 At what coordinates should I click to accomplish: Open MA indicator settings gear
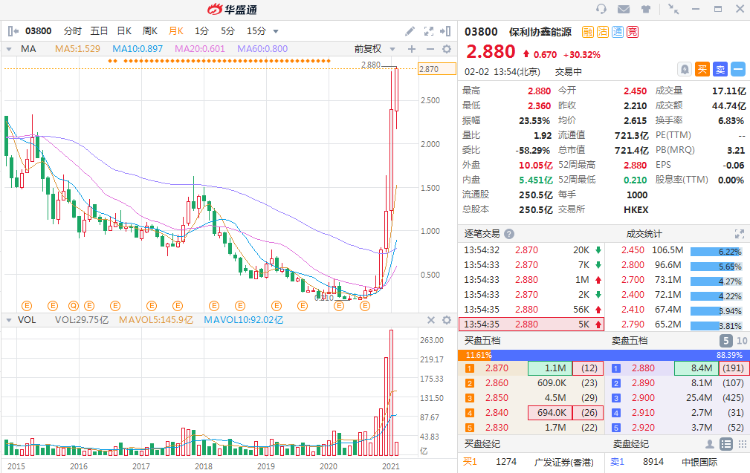tap(446, 49)
